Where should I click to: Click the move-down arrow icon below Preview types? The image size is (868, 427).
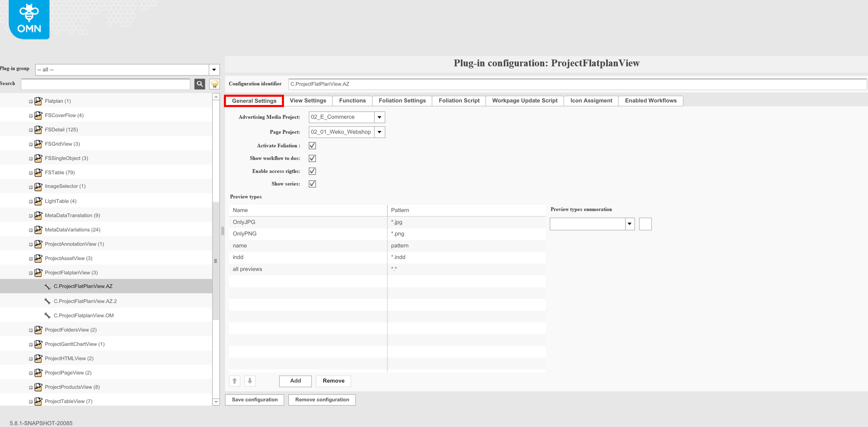click(250, 381)
